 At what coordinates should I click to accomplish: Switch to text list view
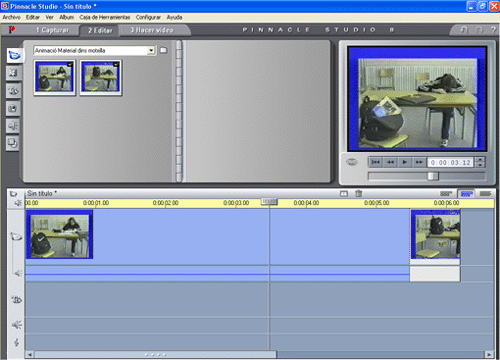click(x=485, y=193)
